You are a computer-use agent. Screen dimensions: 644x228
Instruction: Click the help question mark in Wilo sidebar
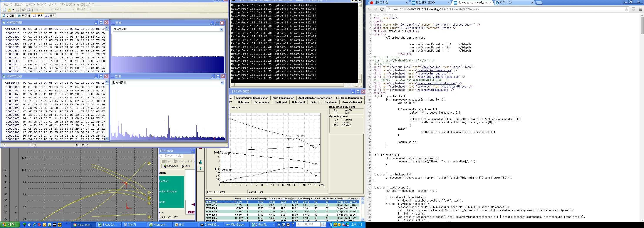click(x=201, y=169)
